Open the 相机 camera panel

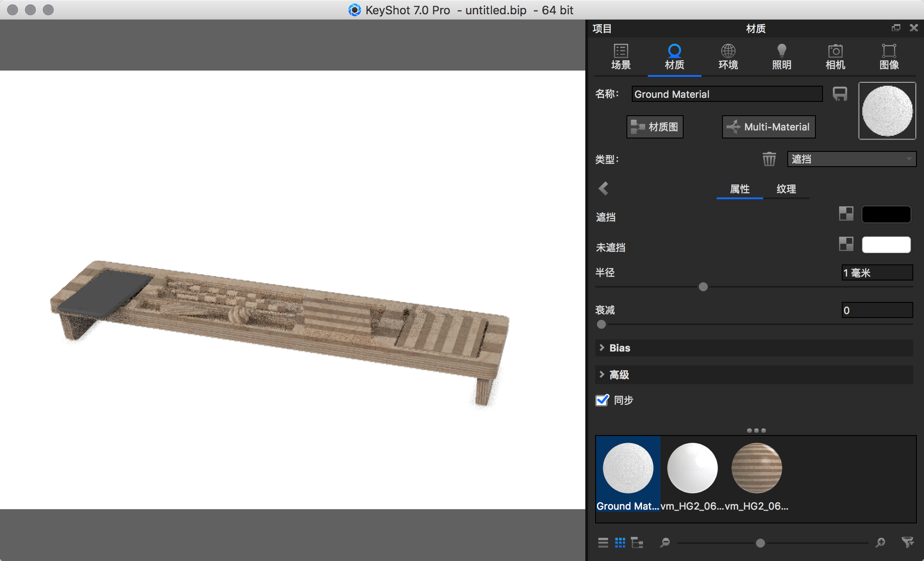click(x=835, y=57)
